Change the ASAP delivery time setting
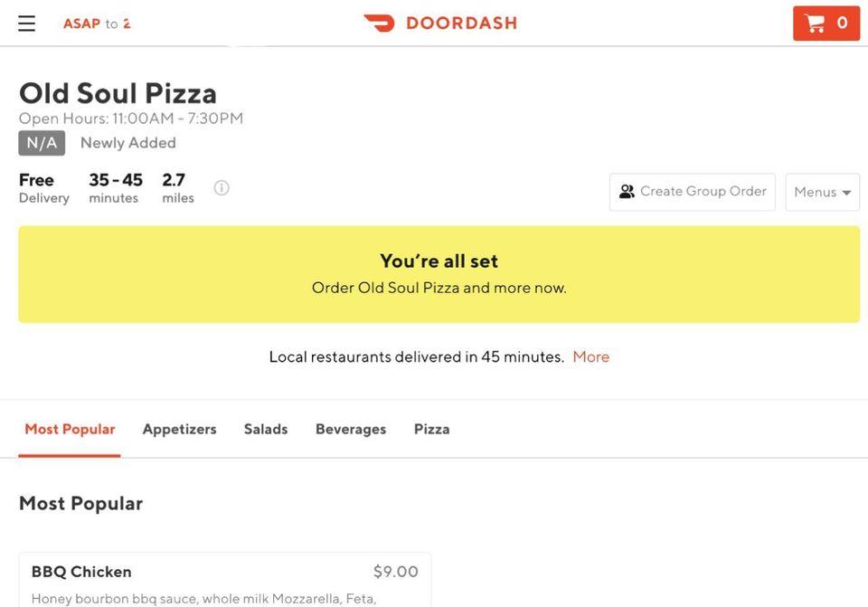The image size is (868, 607). click(x=96, y=24)
